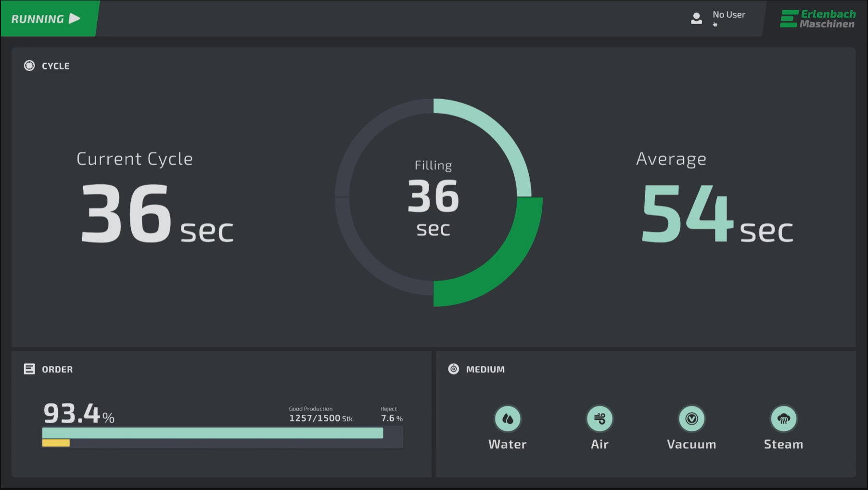868x490 pixels.
Task: Click the Order panel icon
Action: click(29, 369)
